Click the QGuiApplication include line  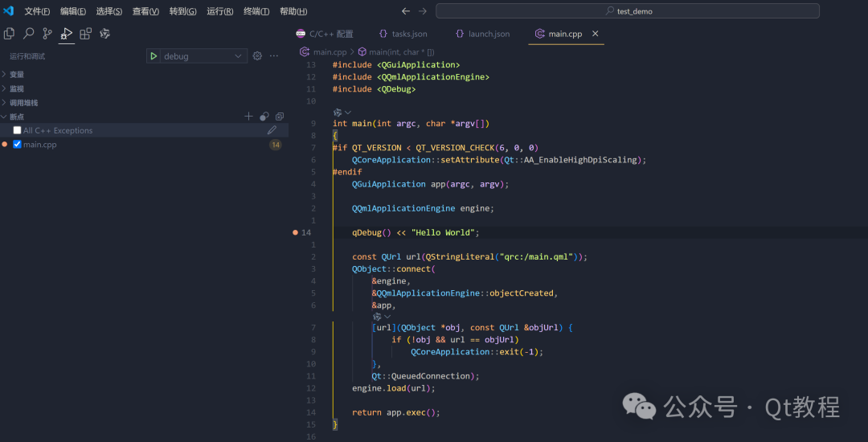click(x=396, y=65)
